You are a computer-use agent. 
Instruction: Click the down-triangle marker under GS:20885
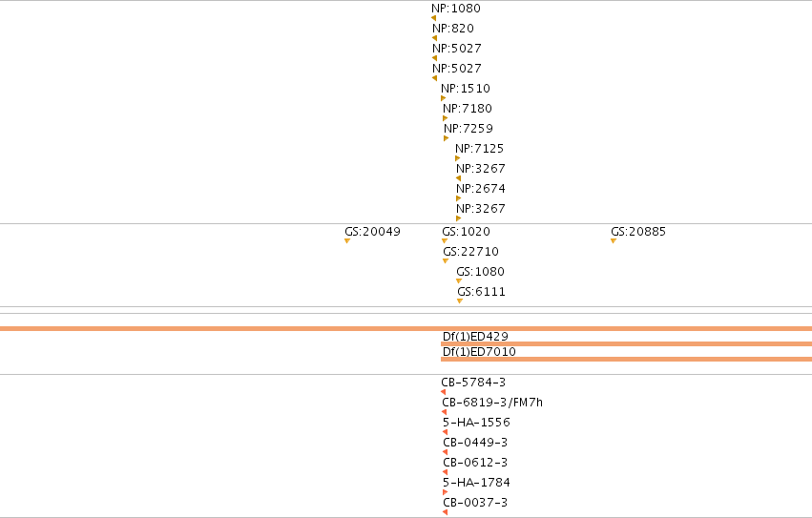click(614, 240)
